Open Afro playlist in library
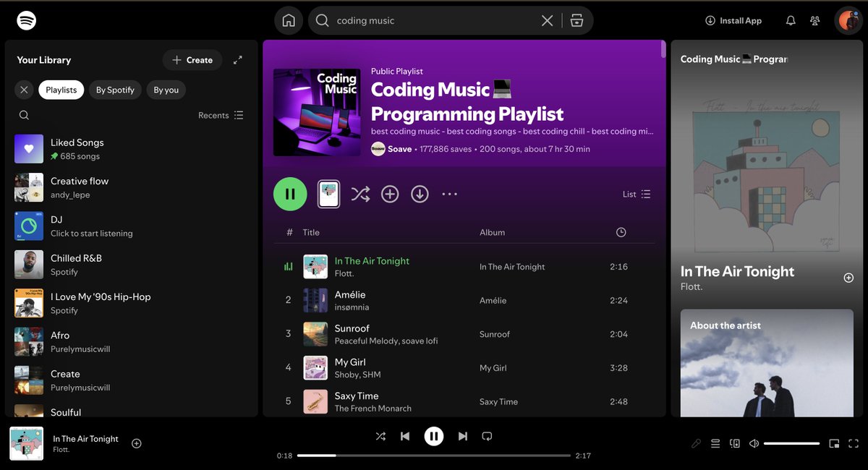The width and height of the screenshot is (868, 470). (132, 341)
